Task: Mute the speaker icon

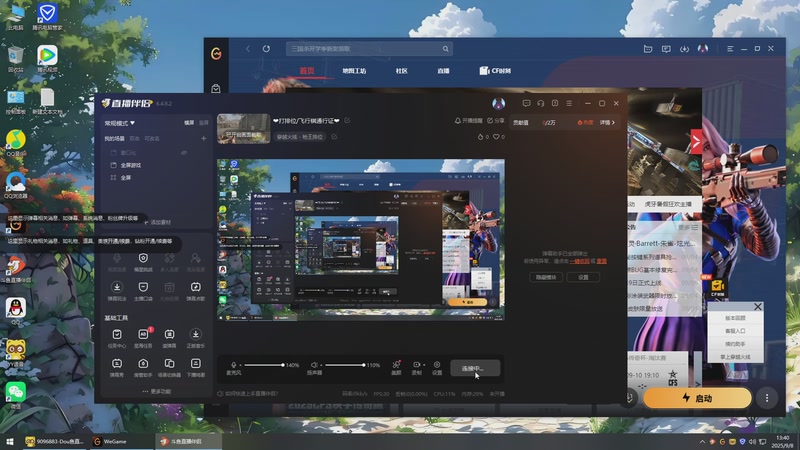Action: 314,365
